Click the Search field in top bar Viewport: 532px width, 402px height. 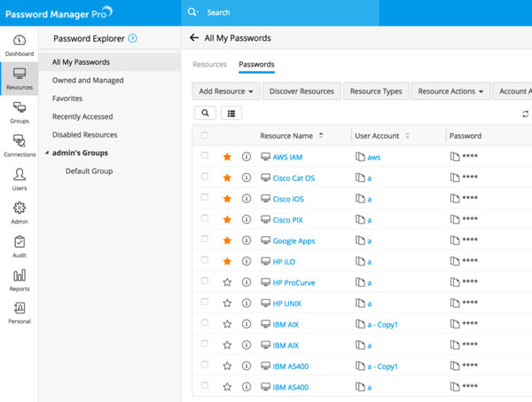(x=355, y=13)
